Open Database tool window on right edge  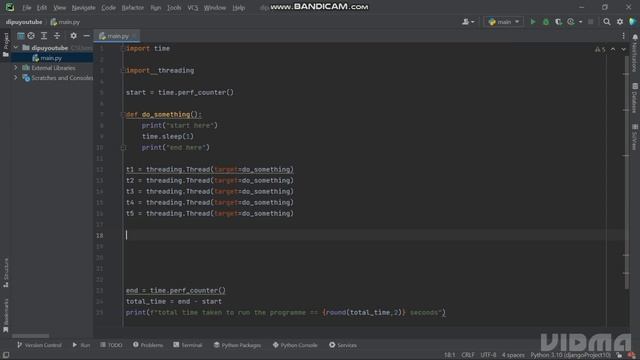[635, 98]
